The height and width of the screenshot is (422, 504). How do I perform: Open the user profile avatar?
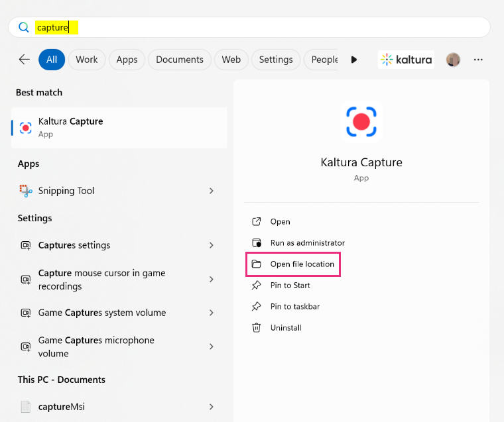[x=453, y=60]
